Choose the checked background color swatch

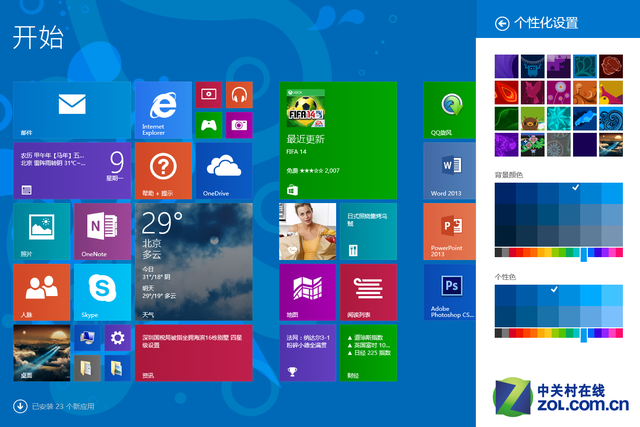pos(569,193)
